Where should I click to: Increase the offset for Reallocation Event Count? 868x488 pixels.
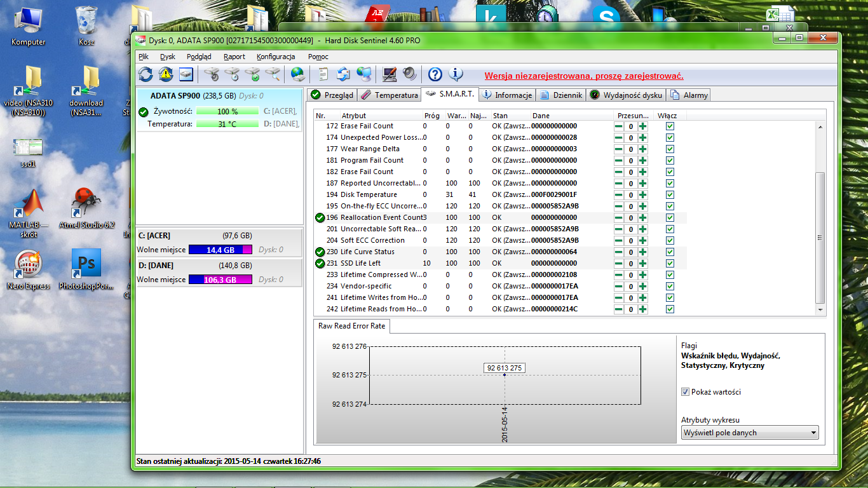tap(643, 217)
